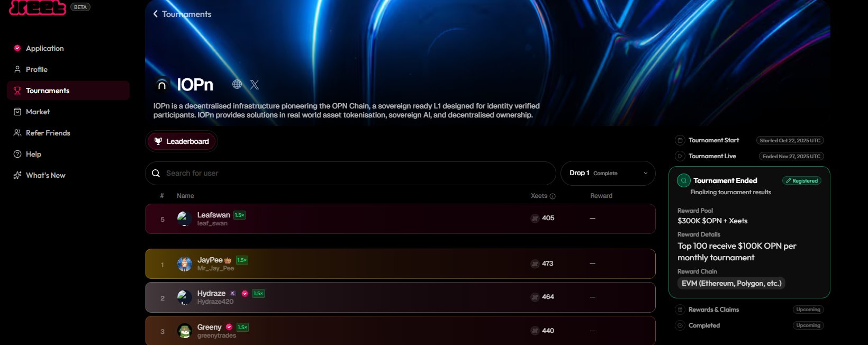The height and width of the screenshot is (345, 868).
Task: Click JayPee's 1.5× multiplier badge
Action: pos(242,260)
